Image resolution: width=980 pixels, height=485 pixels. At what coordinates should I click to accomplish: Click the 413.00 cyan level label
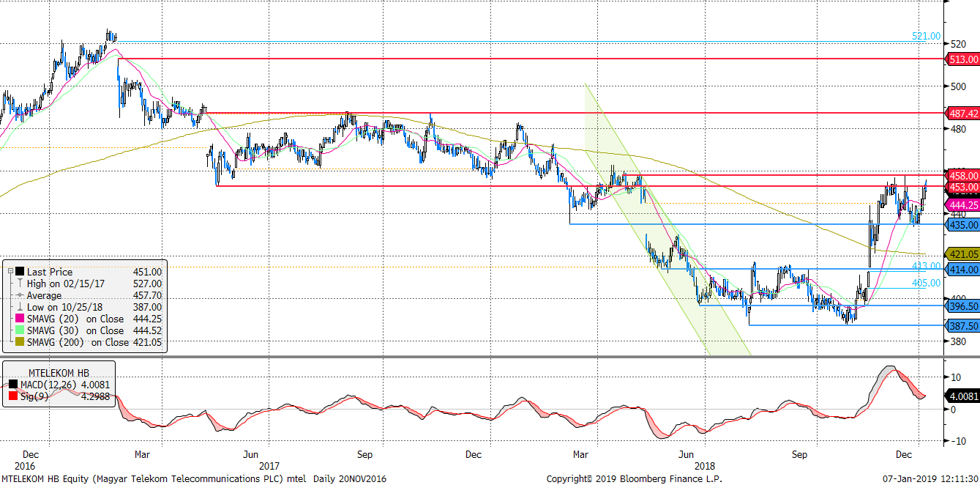(x=926, y=265)
